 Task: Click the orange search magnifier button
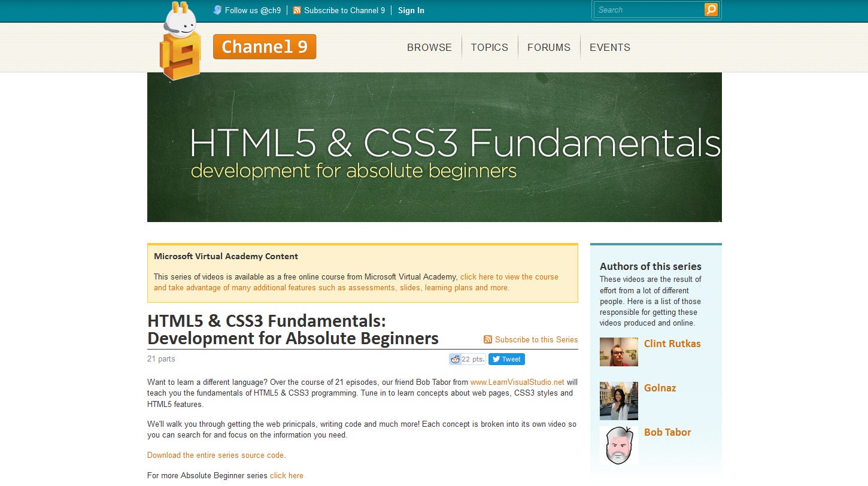(711, 10)
